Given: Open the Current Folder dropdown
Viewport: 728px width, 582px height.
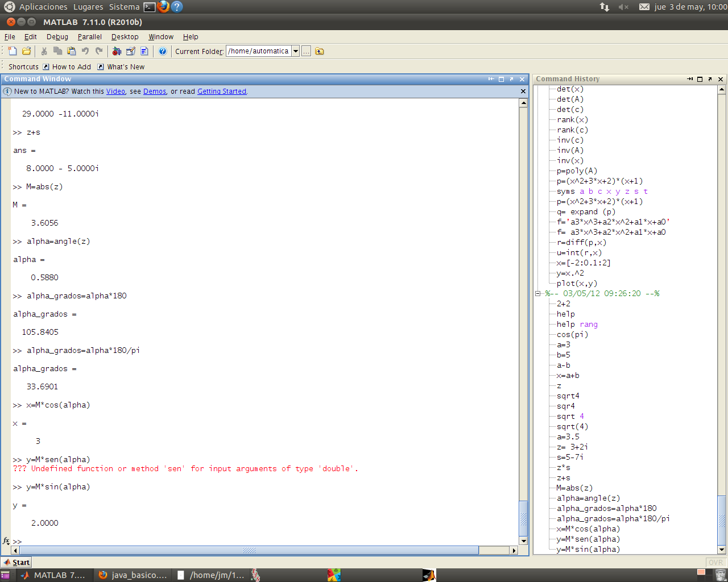Looking at the screenshot, I should (296, 51).
